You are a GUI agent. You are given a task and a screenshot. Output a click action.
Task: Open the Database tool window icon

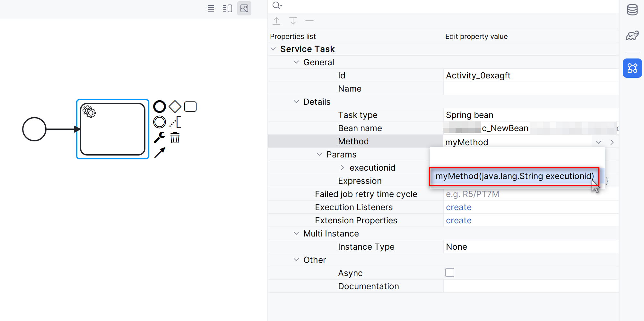632,10
